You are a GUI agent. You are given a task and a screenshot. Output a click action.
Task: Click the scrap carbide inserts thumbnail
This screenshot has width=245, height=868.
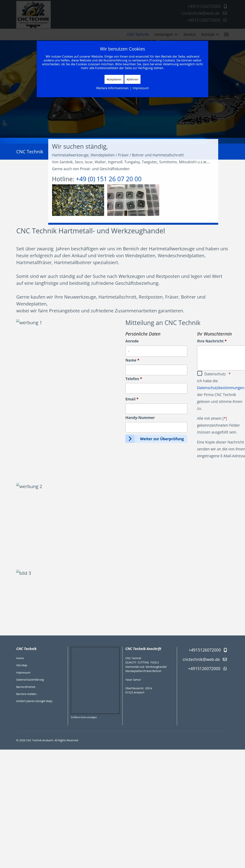click(78, 200)
